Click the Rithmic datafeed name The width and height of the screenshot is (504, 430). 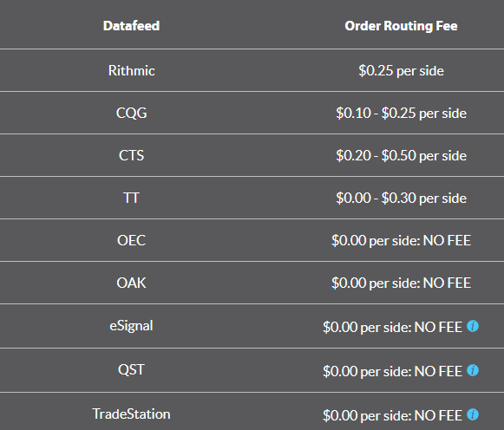(131, 70)
